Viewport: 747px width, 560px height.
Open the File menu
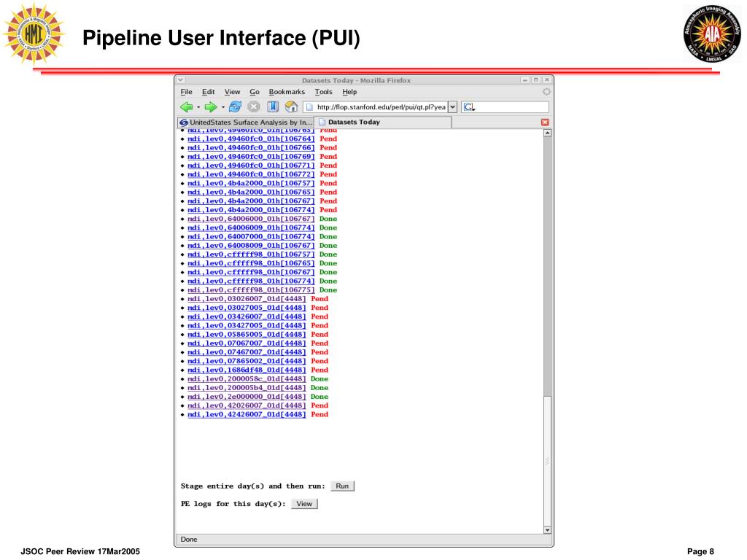click(186, 92)
